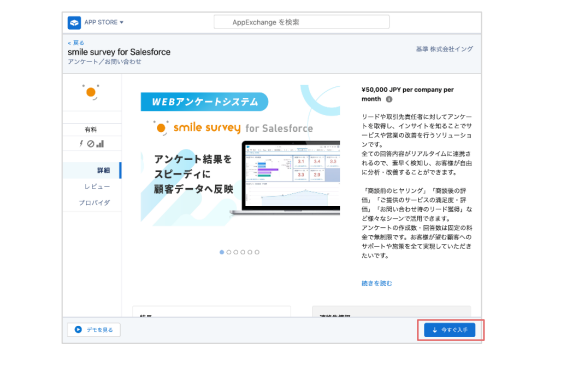Click the lightning bolt compatibility icon
The height and width of the screenshot is (369, 572).
[81, 143]
